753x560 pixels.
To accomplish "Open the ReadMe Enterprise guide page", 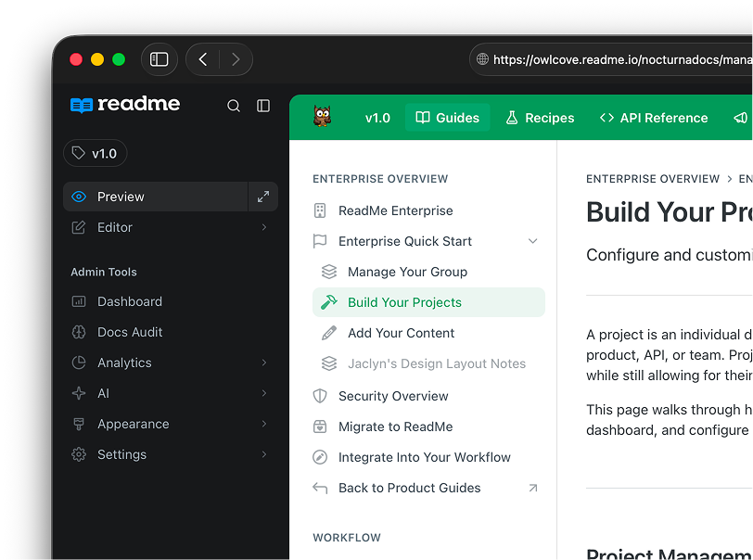I will coord(428,210).
